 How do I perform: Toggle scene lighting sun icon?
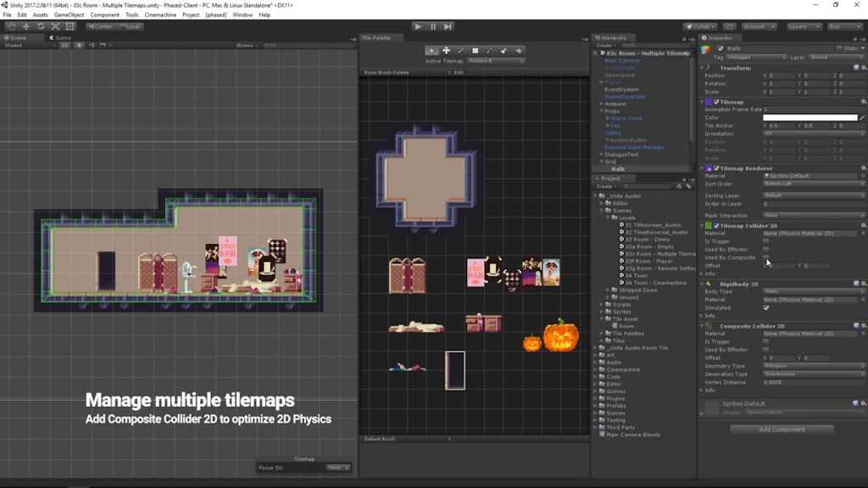pos(80,45)
